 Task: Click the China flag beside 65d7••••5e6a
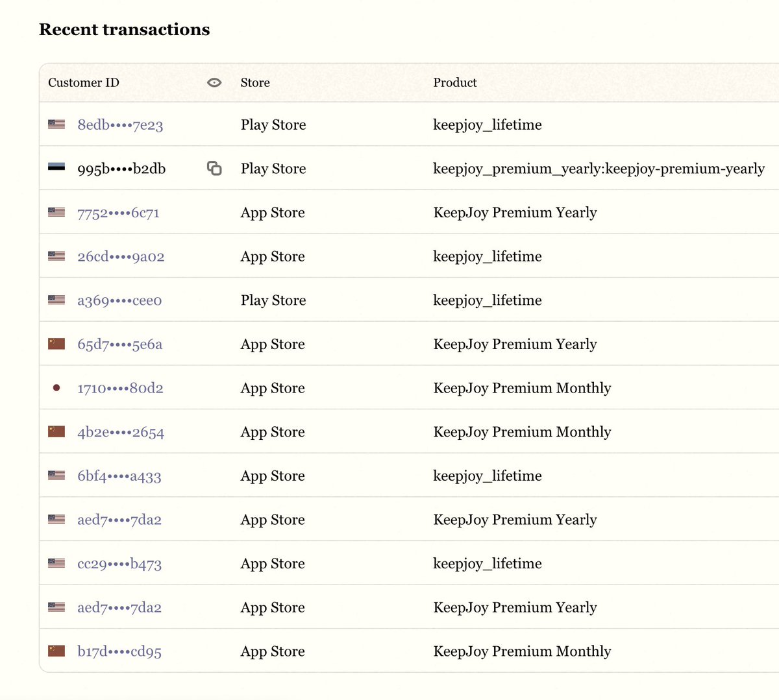(x=56, y=344)
